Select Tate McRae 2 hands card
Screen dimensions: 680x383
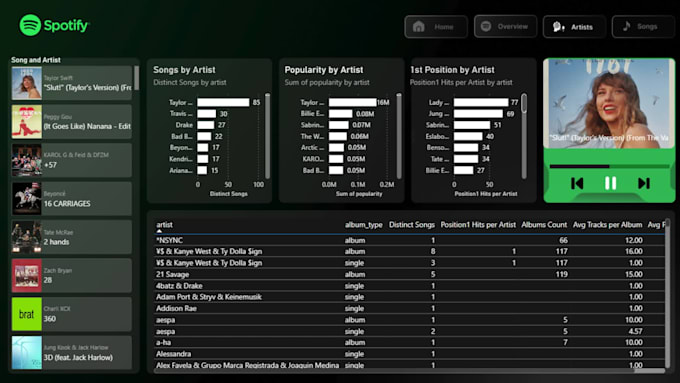[x=72, y=237]
